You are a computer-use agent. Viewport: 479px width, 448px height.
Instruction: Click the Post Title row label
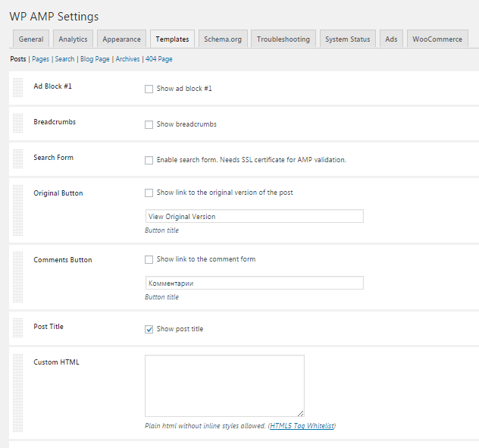[x=49, y=327]
